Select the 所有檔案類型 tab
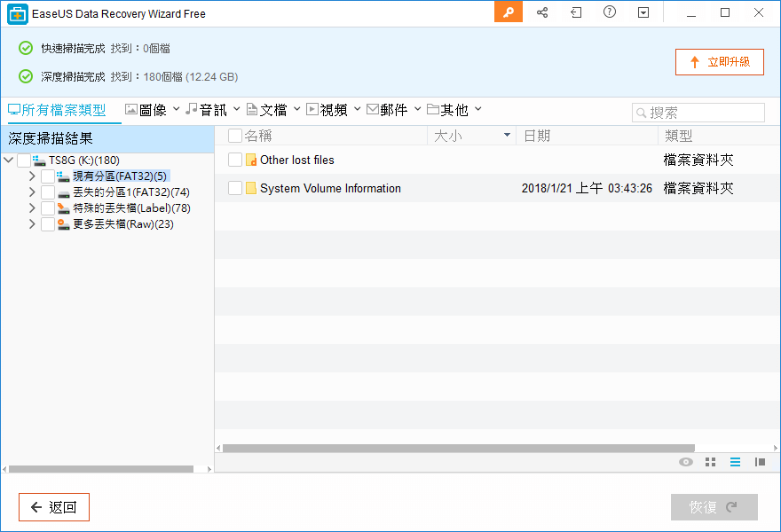The image size is (781, 532). click(57, 110)
